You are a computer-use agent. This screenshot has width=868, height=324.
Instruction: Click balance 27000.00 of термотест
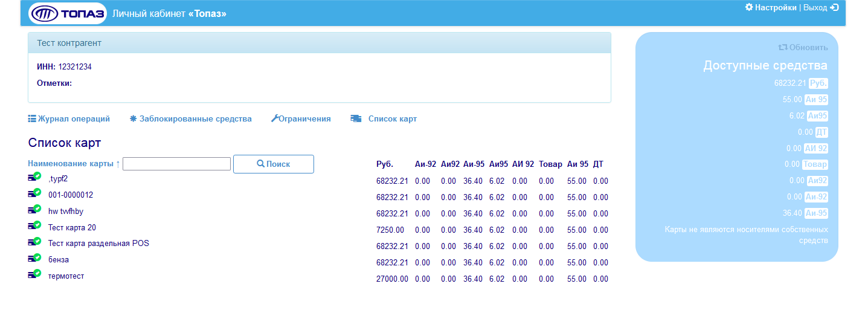tap(392, 279)
